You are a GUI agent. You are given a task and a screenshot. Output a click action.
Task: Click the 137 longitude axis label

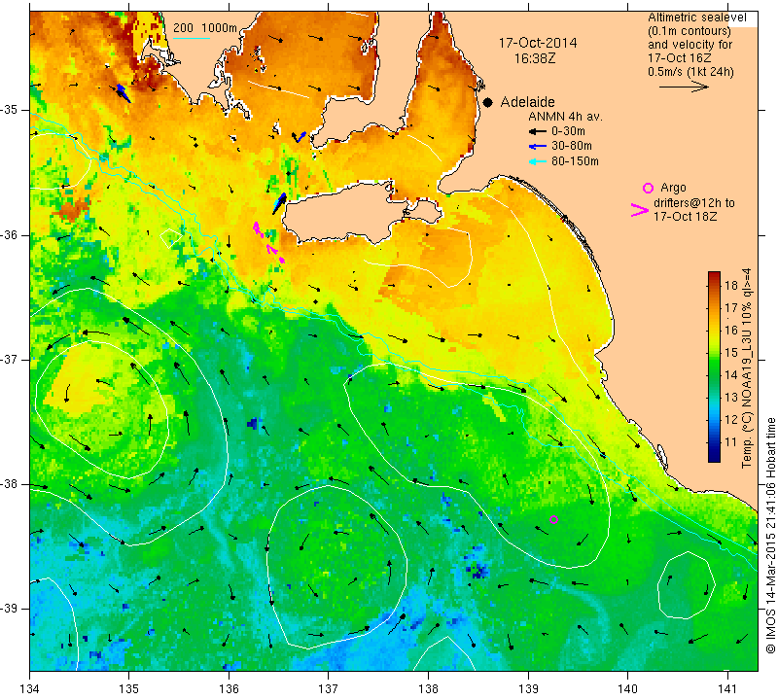tap(328, 689)
